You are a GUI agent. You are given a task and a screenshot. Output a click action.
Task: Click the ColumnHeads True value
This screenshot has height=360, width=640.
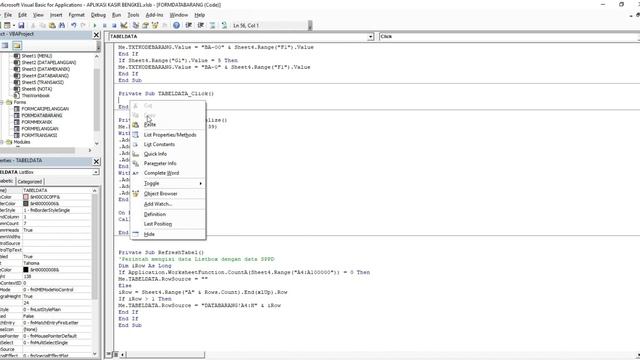tap(56, 230)
